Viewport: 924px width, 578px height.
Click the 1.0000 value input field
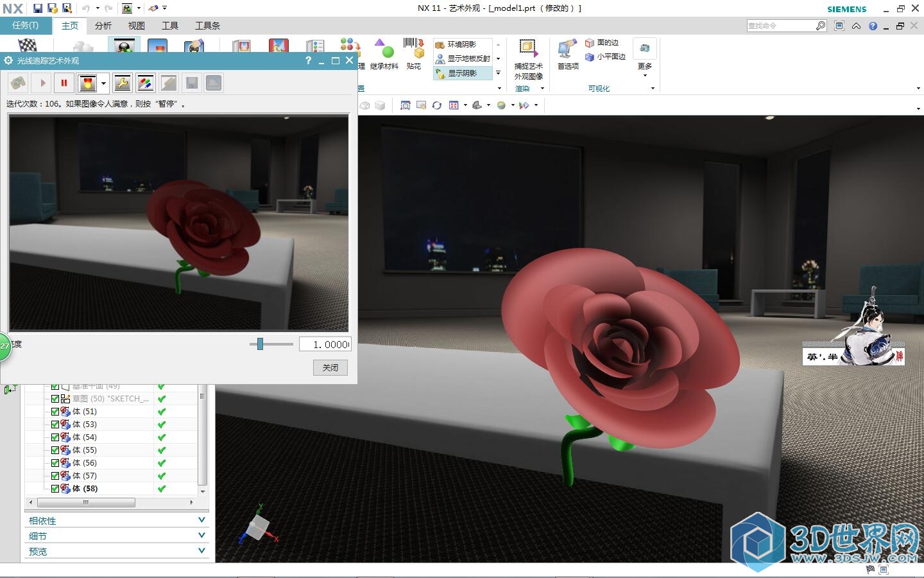(x=324, y=344)
